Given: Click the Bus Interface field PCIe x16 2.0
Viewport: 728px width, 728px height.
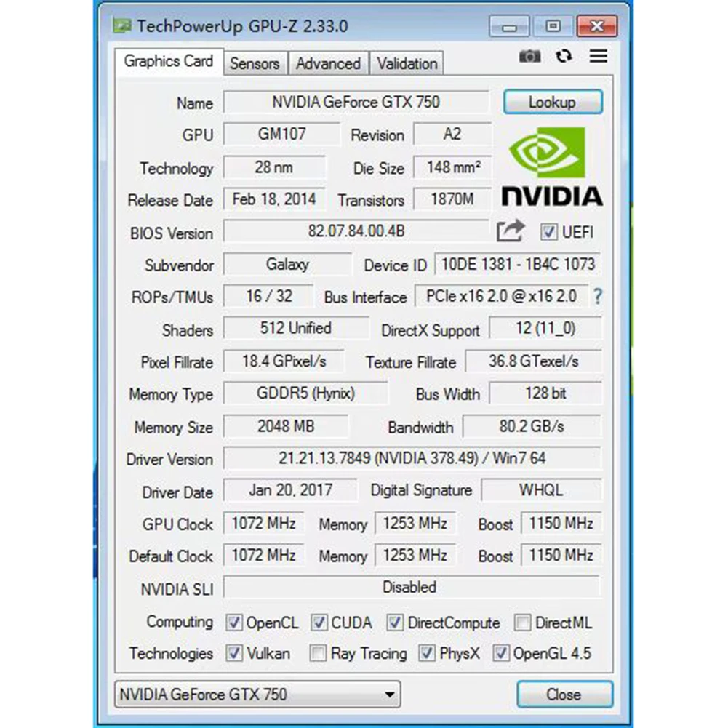Looking at the screenshot, I should [501, 296].
